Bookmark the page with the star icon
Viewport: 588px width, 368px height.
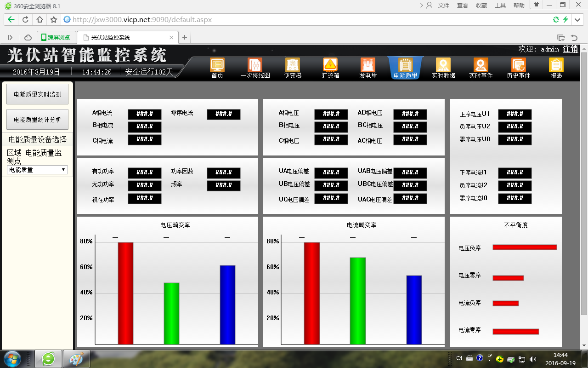[x=54, y=20]
